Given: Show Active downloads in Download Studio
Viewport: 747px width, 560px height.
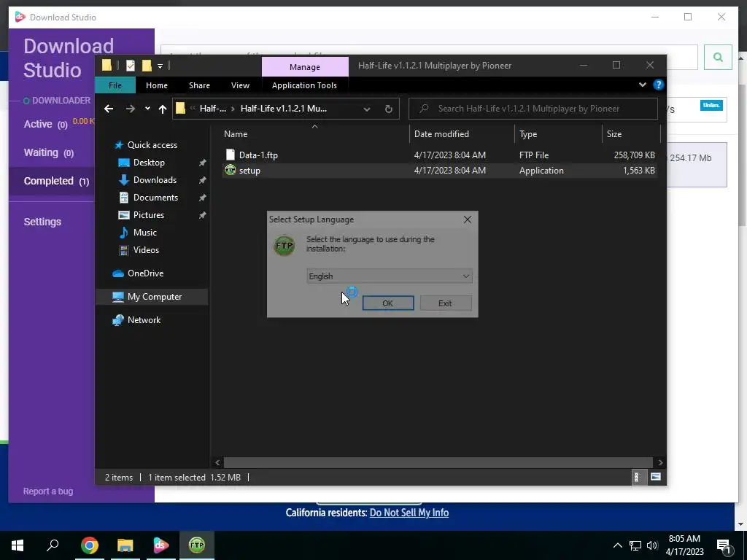Looking at the screenshot, I should tap(46, 124).
